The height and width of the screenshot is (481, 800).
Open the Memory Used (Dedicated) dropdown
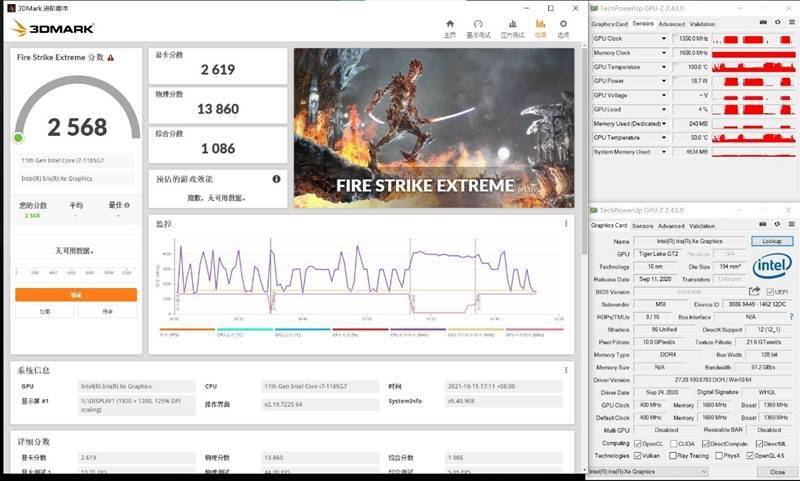point(664,123)
